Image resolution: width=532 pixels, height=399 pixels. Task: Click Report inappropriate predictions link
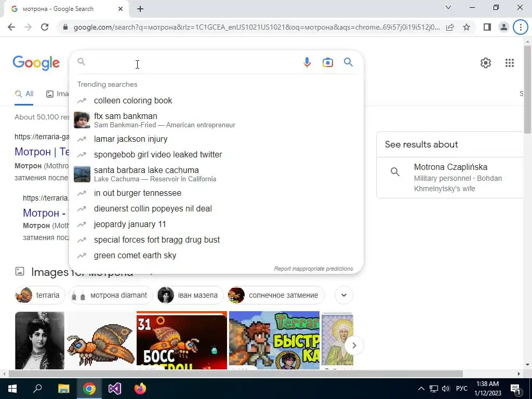pos(313,269)
